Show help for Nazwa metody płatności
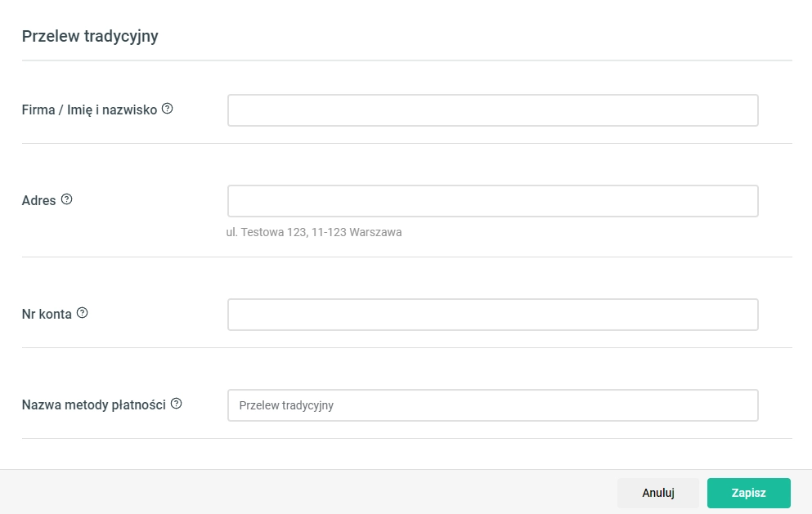Viewport: 812px width, 514px height. point(177,403)
